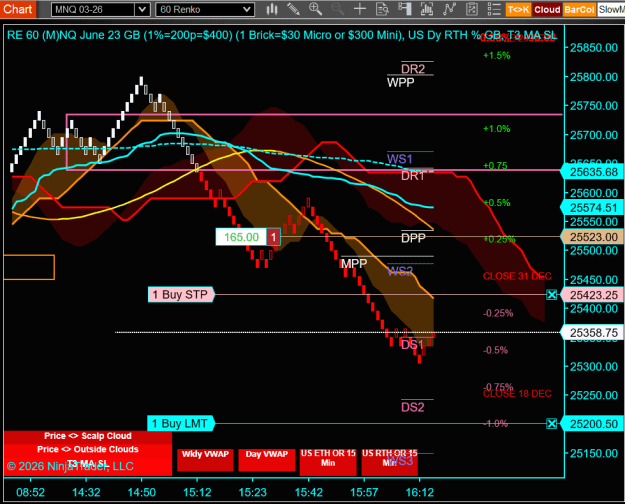The image size is (625, 504).
Task: Click the 25200.50 limit price marker
Action: click(x=593, y=424)
